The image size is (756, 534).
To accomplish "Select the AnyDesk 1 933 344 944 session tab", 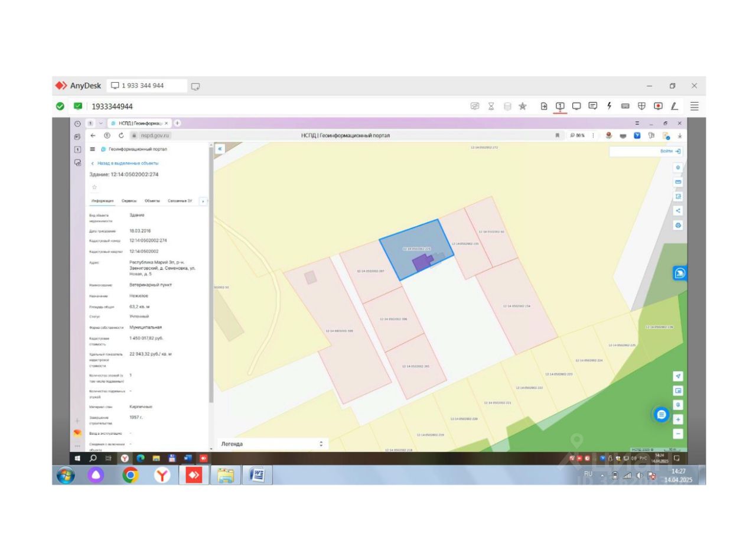I will coord(147,86).
